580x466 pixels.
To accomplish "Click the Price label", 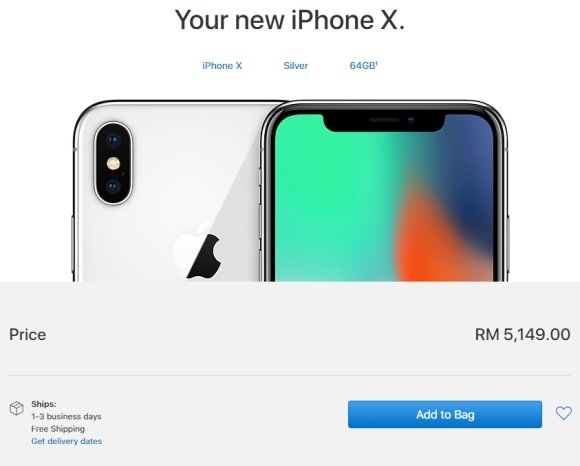I will click(28, 334).
